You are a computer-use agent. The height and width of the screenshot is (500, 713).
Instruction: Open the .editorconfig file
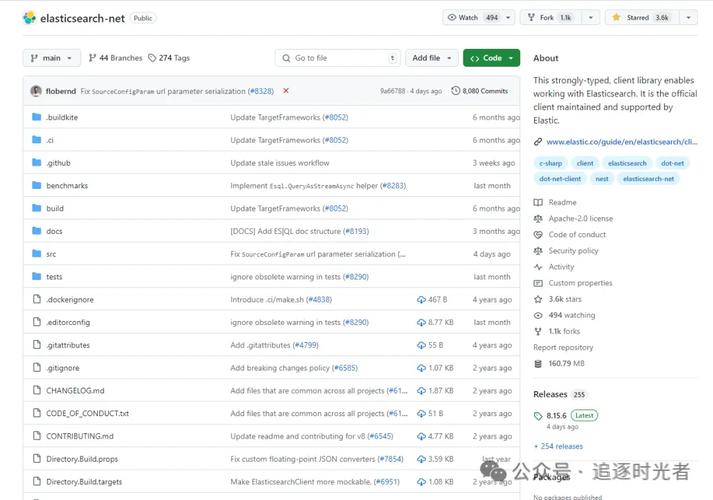pos(68,322)
